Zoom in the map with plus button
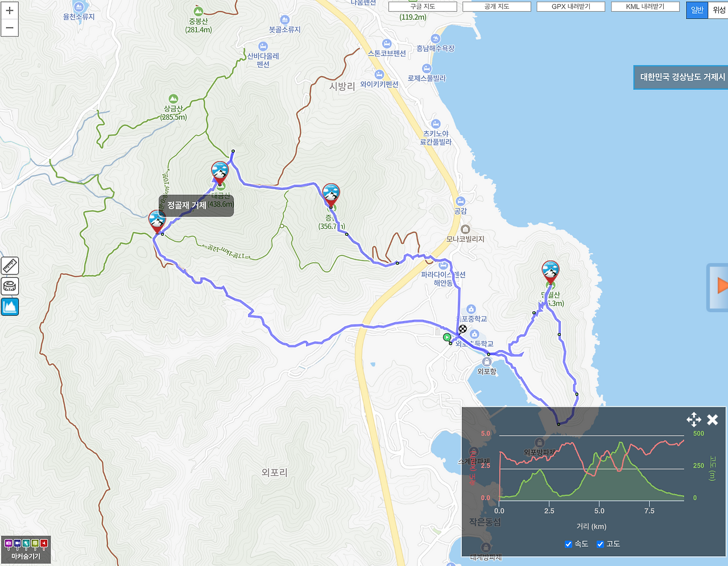The width and height of the screenshot is (728, 566). [9, 10]
